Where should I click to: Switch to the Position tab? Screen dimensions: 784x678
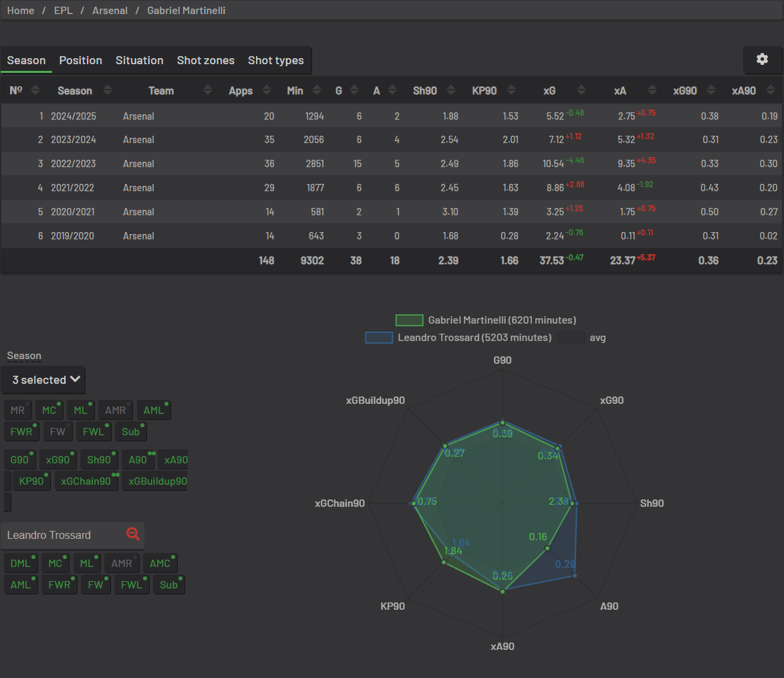click(x=80, y=61)
